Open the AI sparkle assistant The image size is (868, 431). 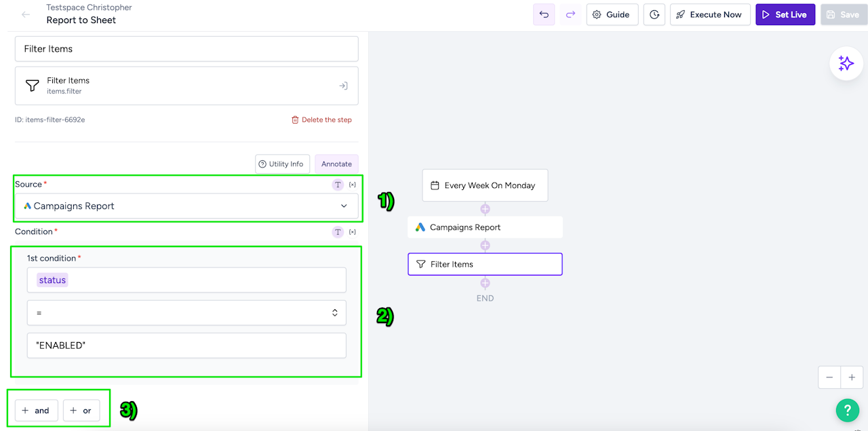click(846, 64)
